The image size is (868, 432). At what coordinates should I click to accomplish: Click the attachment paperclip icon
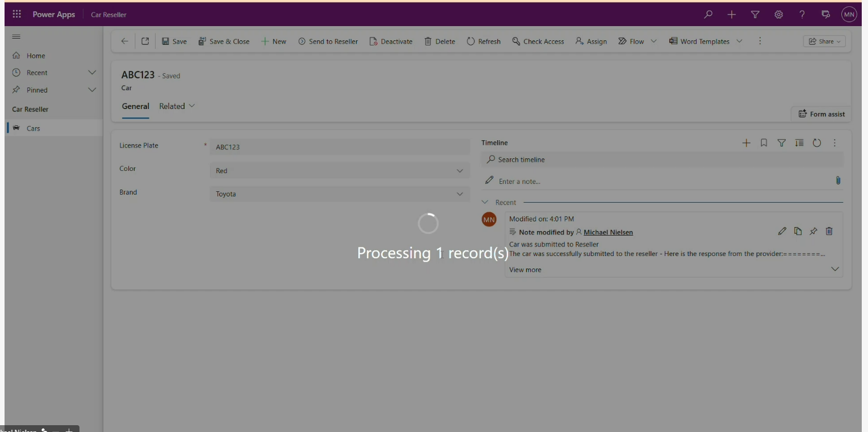click(x=838, y=181)
